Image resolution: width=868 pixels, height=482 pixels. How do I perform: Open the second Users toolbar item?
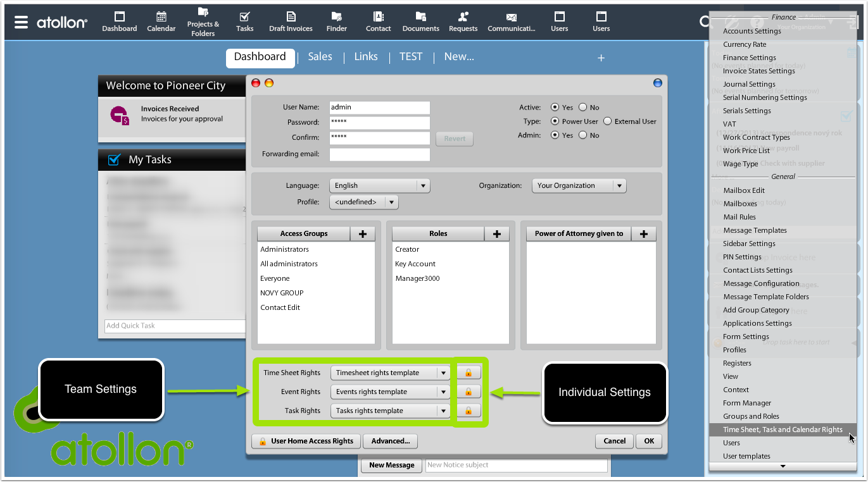pyautogui.click(x=601, y=22)
